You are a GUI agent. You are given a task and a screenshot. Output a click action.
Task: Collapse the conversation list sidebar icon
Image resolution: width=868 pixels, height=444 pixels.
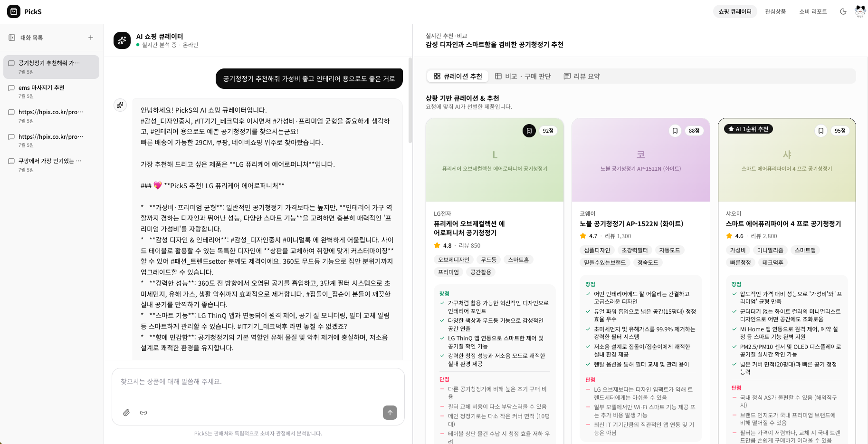point(12,38)
